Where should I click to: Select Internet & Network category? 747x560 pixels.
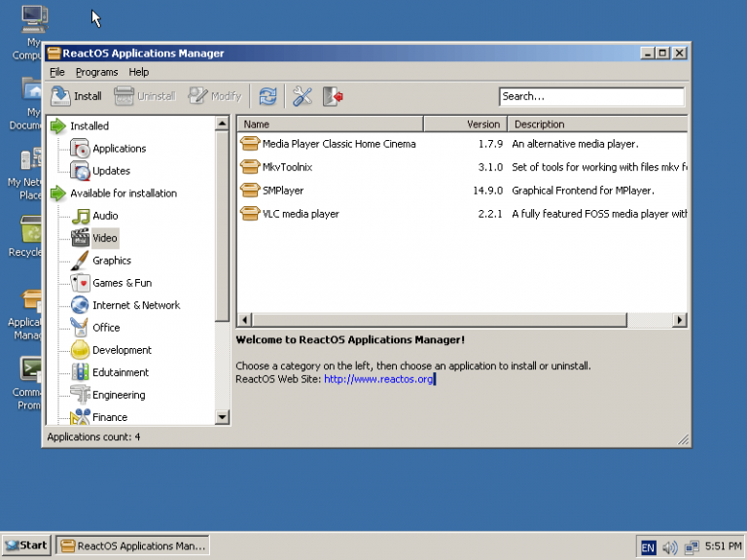tap(135, 305)
